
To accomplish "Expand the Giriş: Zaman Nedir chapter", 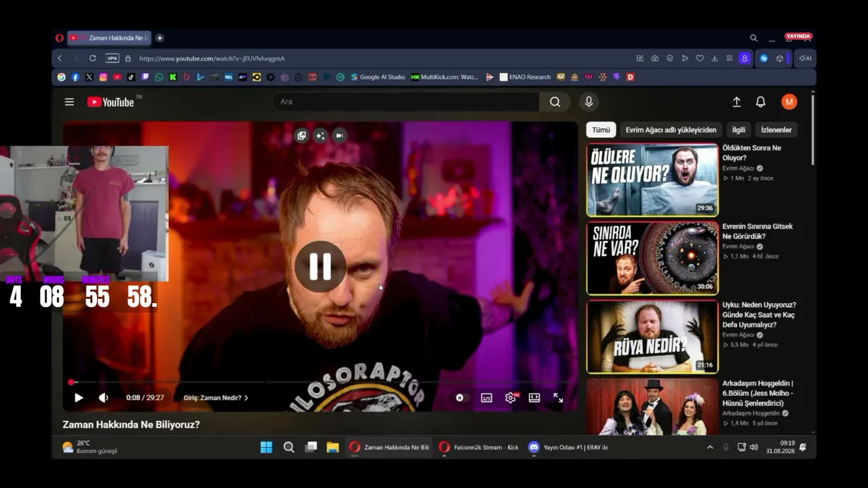I will point(216,398).
